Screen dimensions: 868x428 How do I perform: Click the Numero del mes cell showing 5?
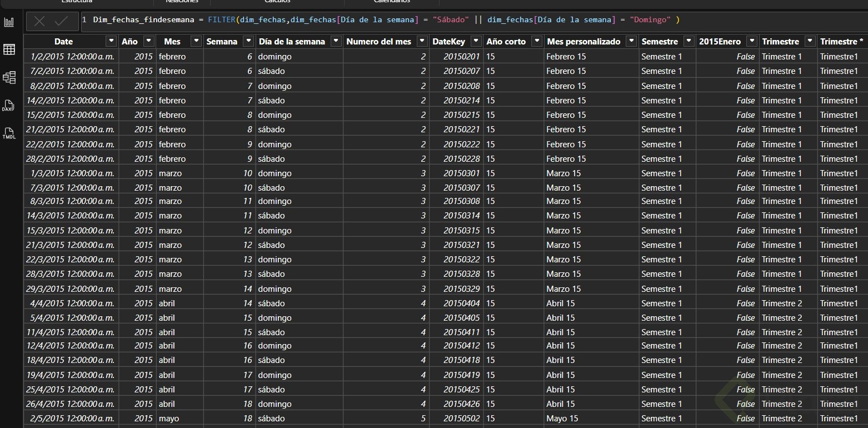click(x=386, y=418)
